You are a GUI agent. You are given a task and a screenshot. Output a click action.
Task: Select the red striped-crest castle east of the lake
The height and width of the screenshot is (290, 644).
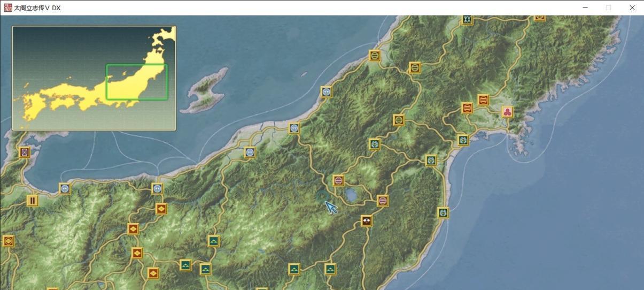coord(383,201)
